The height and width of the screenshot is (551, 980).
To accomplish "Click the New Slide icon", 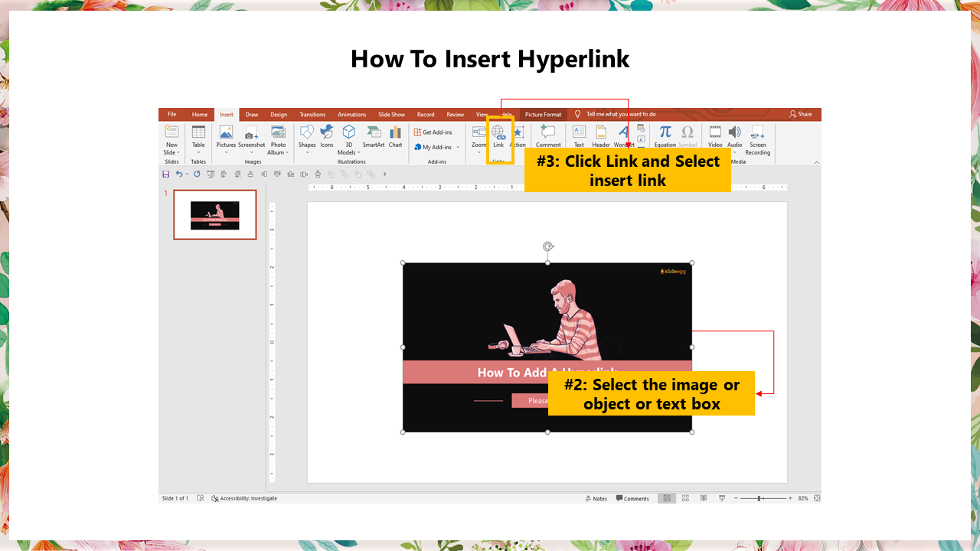I will coord(171,132).
